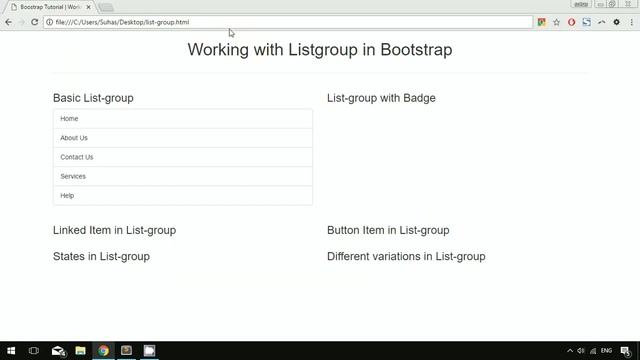This screenshot has height=360, width=640.
Task: Open a new tab with the new tab button
Action: pyautogui.click(x=106, y=7)
